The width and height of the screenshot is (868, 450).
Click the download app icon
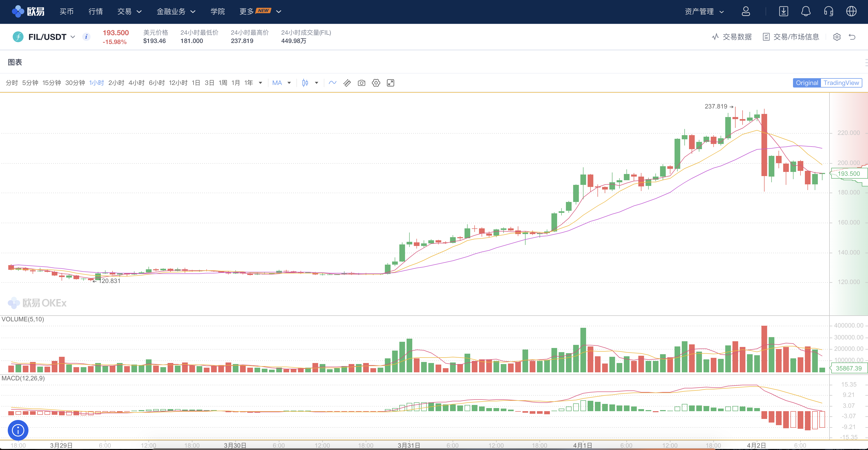[x=783, y=11]
